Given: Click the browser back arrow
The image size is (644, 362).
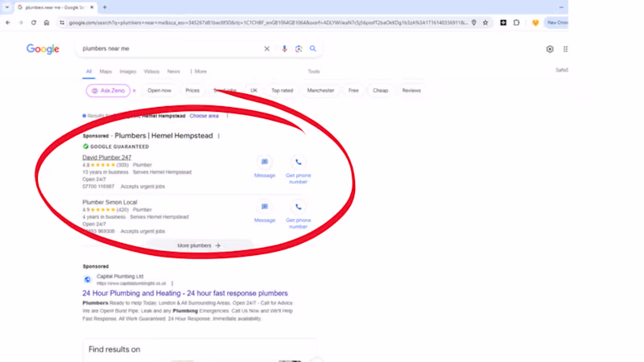Looking at the screenshot, I should 8,23.
